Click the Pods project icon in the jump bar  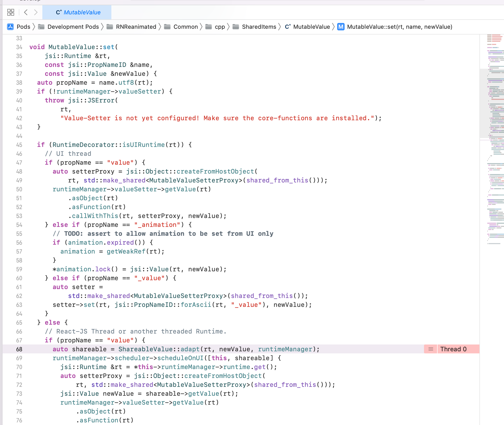point(10,27)
